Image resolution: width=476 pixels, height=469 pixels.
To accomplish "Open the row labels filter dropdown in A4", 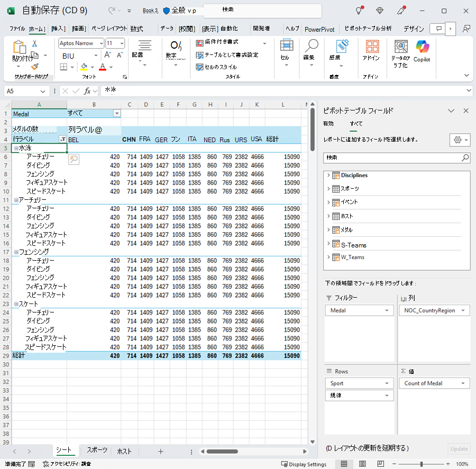I will coord(62,140).
